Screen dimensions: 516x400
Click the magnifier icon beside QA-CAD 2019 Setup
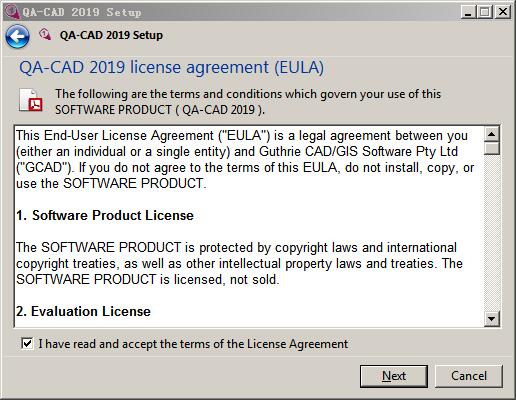point(45,35)
